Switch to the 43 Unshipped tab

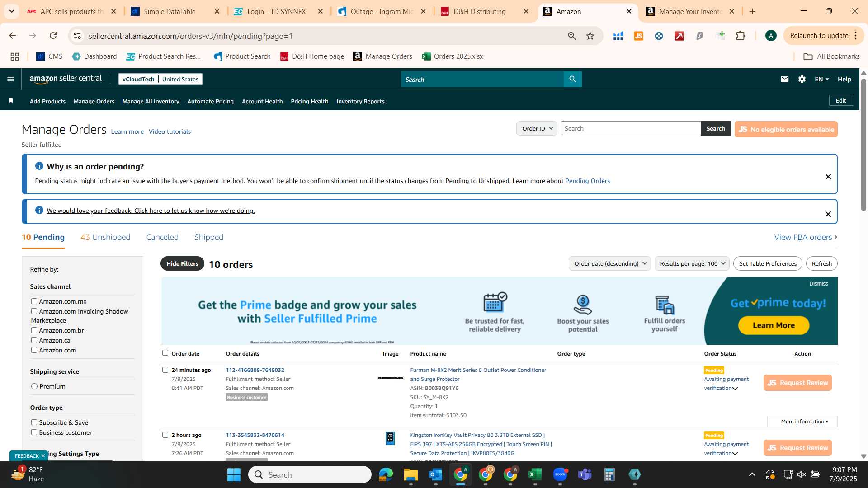coord(105,237)
